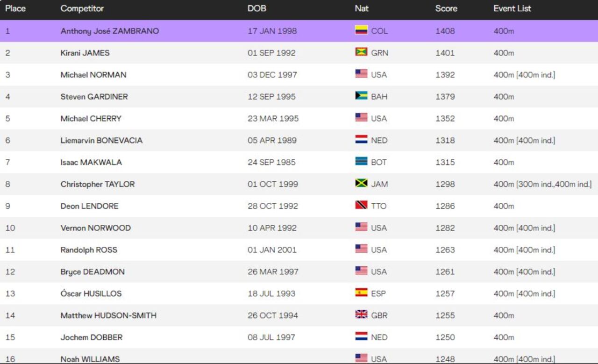Click the Trinidad and Tobago flag icon

point(361,206)
